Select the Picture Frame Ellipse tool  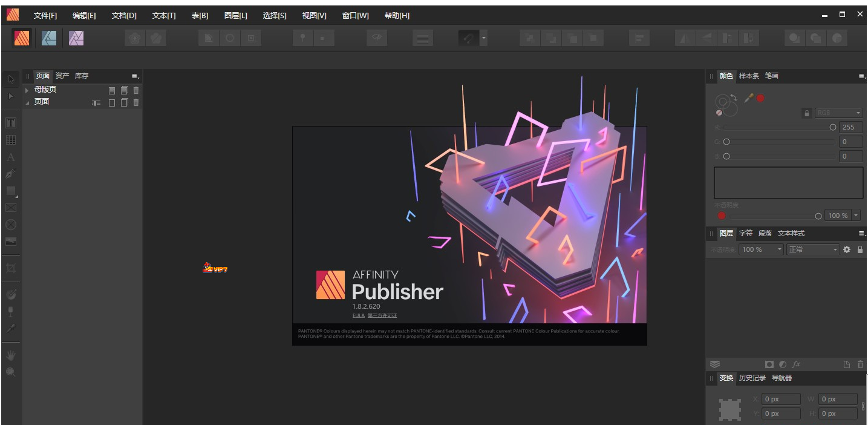point(11,225)
